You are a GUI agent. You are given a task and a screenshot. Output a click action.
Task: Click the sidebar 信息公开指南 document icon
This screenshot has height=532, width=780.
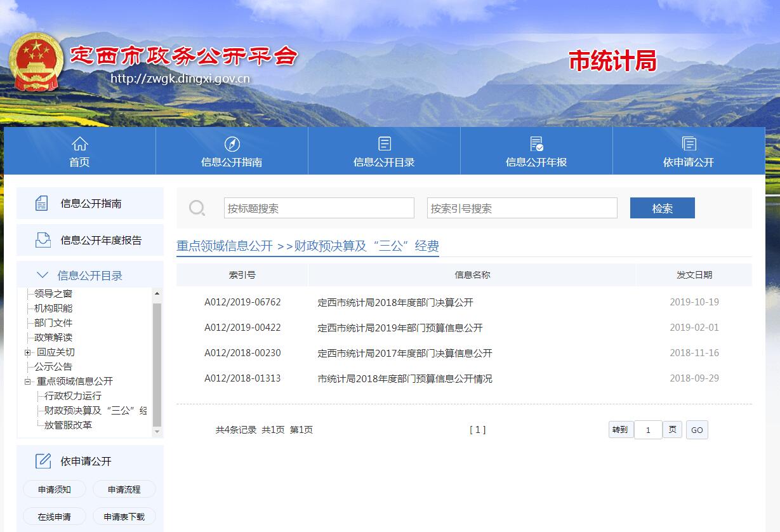[41, 204]
